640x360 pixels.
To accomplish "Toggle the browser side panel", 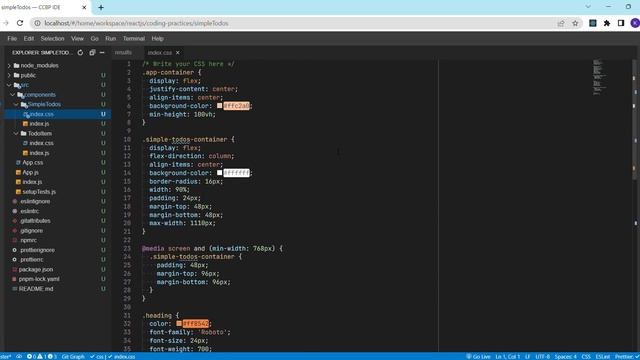I will 621,23.
